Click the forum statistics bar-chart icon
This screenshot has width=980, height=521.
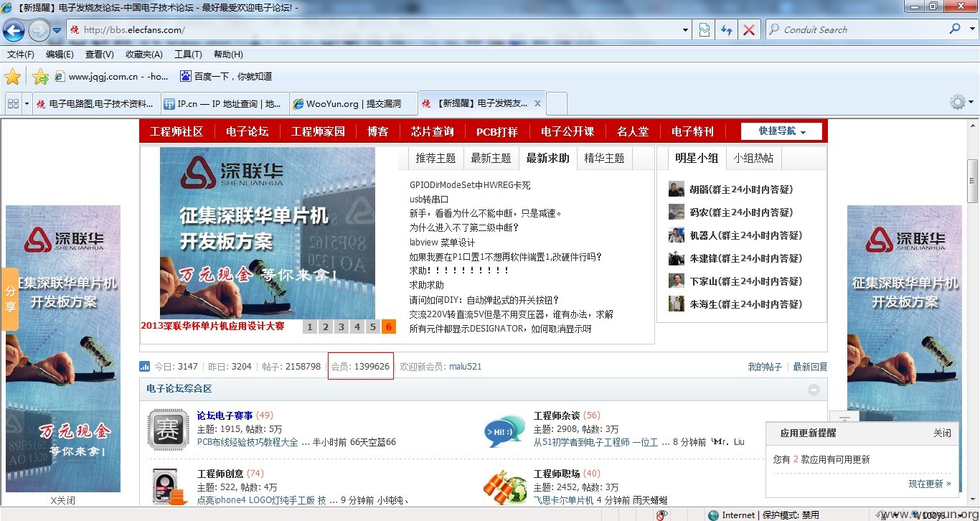click(x=145, y=366)
